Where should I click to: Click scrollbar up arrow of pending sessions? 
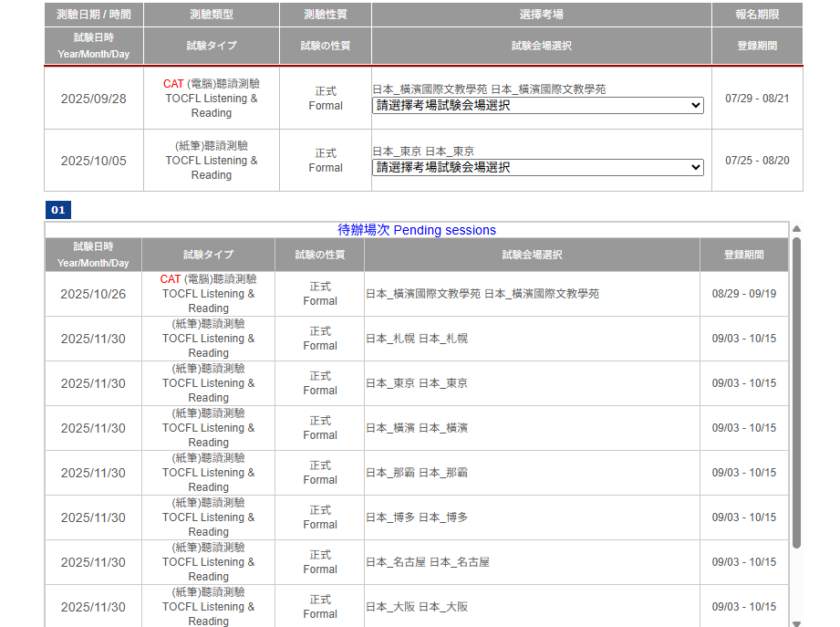coord(796,229)
